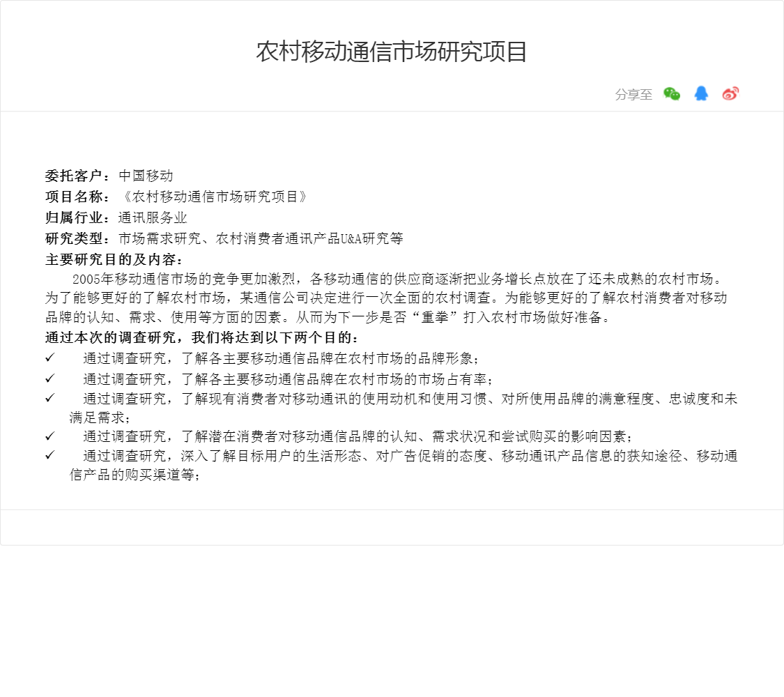Viewport: 784px width, 697px height.
Task: Click the bullet ending with 市场占有率
Action: [x=289, y=379]
